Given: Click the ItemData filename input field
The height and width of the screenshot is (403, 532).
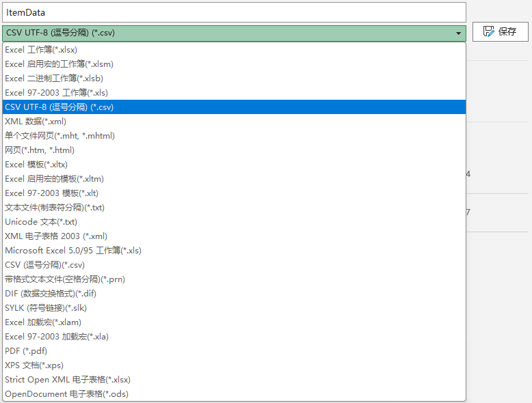Looking at the screenshot, I should pyautogui.click(x=232, y=12).
